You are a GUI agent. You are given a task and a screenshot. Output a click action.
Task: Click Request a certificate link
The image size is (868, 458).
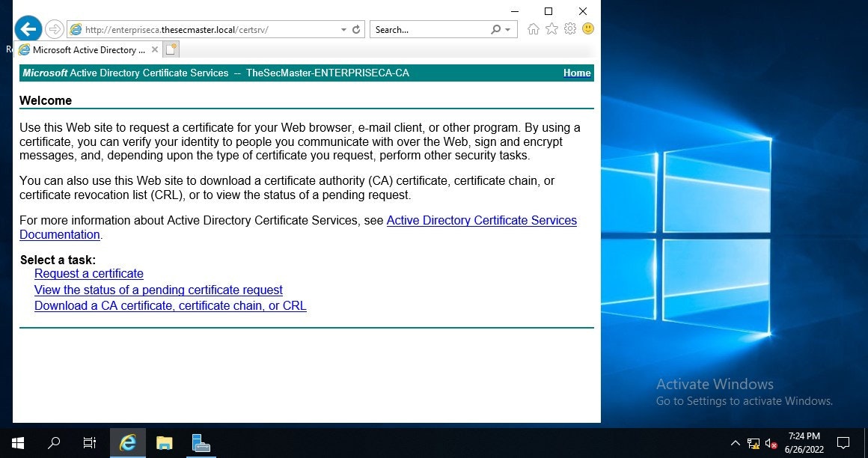(x=88, y=274)
